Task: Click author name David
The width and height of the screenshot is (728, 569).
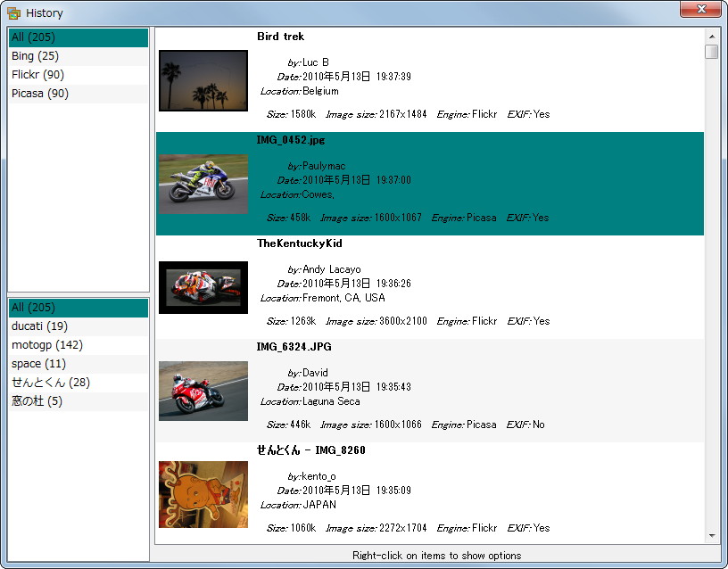Action: 315,373
